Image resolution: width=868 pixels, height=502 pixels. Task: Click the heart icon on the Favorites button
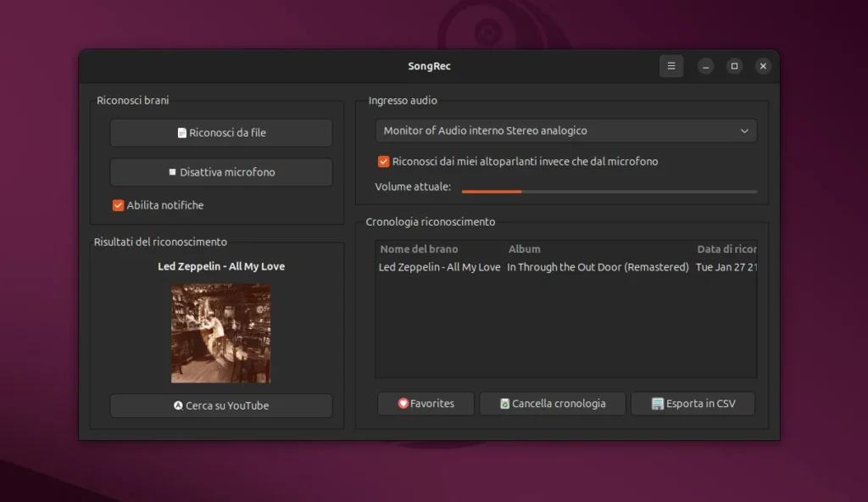click(403, 404)
